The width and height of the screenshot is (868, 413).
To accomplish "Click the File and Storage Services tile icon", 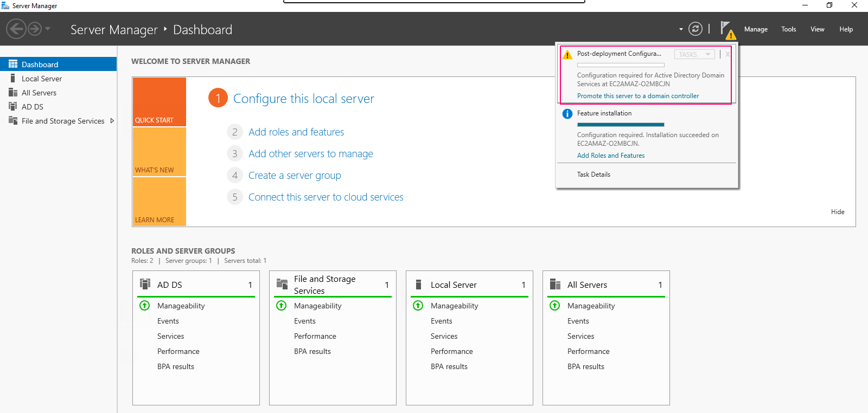I will click(x=282, y=284).
